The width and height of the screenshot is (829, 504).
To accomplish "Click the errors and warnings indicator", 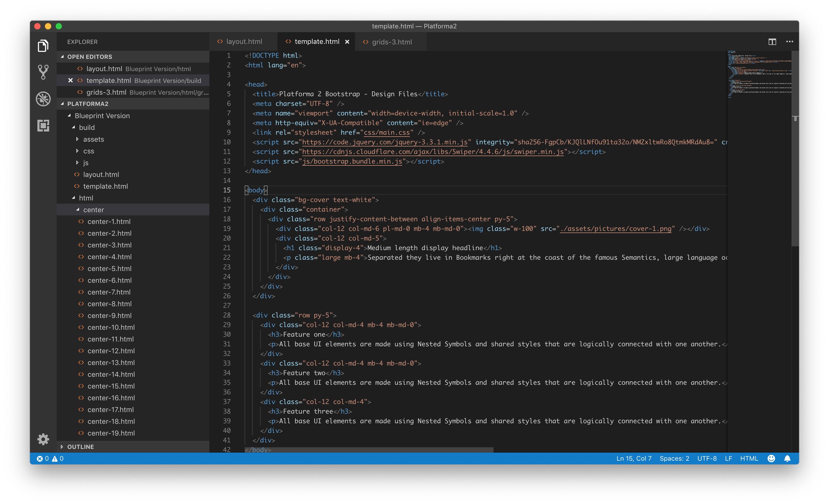I will pyautogui.click(x=50, y=458).
